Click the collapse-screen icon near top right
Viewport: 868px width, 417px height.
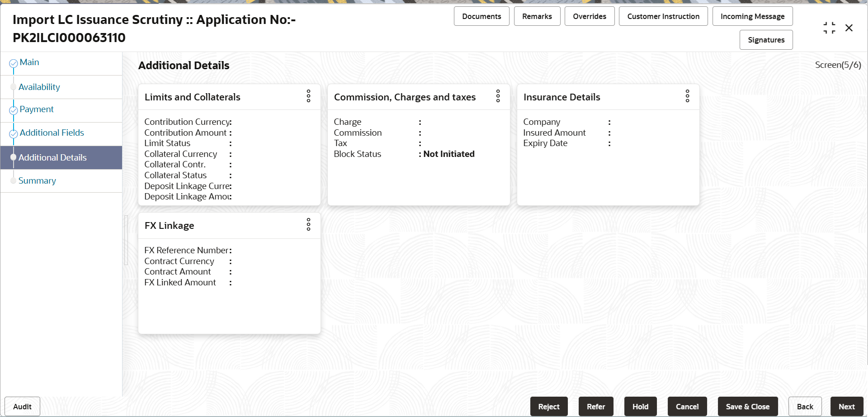coord(829,28)
